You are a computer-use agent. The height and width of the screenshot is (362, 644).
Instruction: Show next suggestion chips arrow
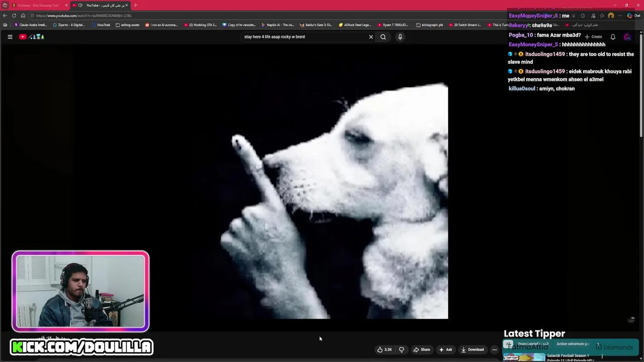point(598,345)
